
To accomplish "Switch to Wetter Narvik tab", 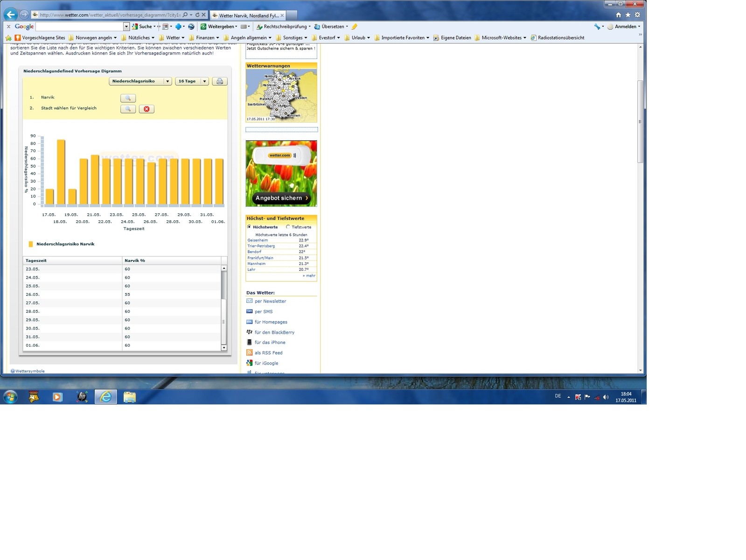I will [x=248, y=15].
